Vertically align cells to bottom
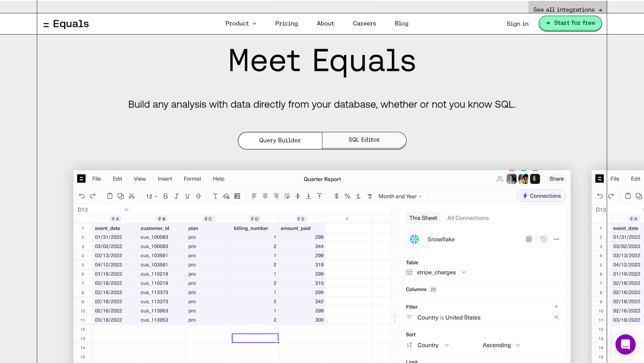644x363 pixels. (x=309, y=196)
